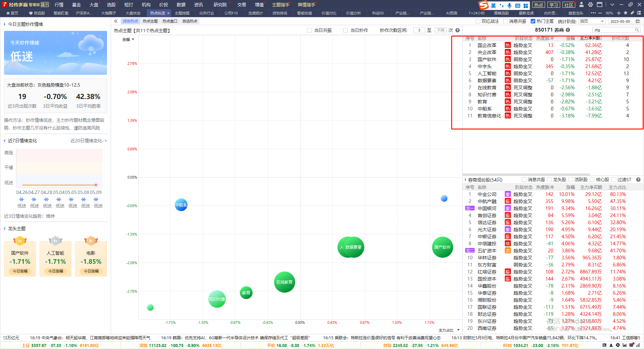Expand the title bar chevron menu
Image resolution: width=644 pixels, height=349 pixels.
pos(612,5)
